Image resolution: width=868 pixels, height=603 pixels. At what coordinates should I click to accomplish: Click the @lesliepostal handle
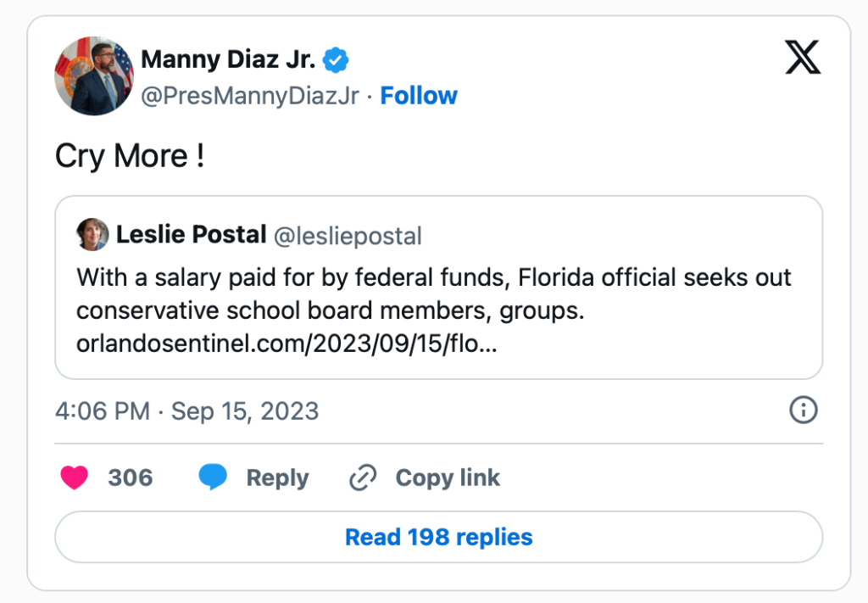click(x=348, y=235)
